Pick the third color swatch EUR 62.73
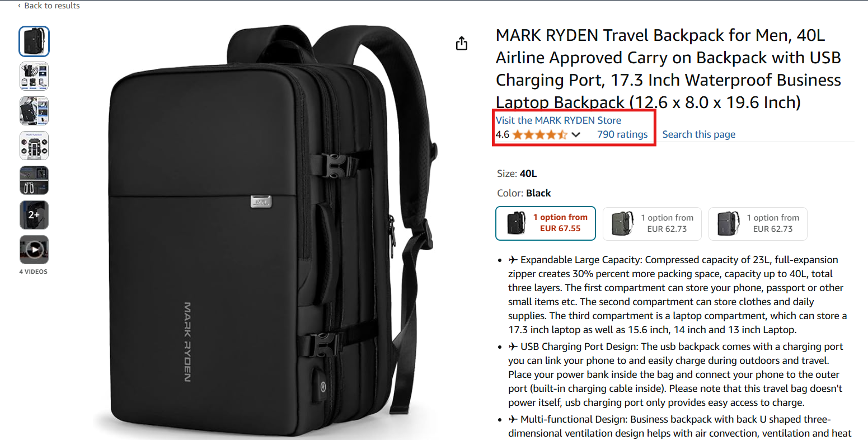This screenshot has height=440, width=868. pos(758,224)
